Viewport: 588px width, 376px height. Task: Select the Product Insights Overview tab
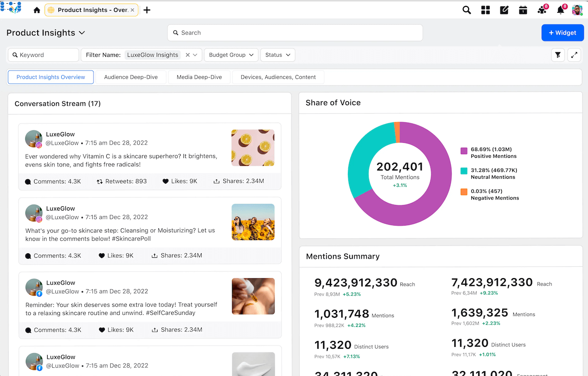coord(51,77)
